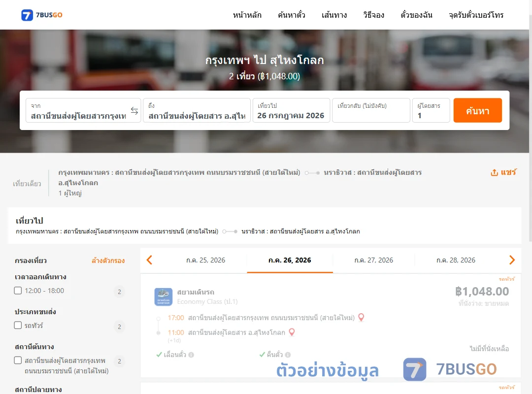The width and height of the screenshot is (532, 394).
Task: Swap origin and destination stations
Action: click(134, 111)
